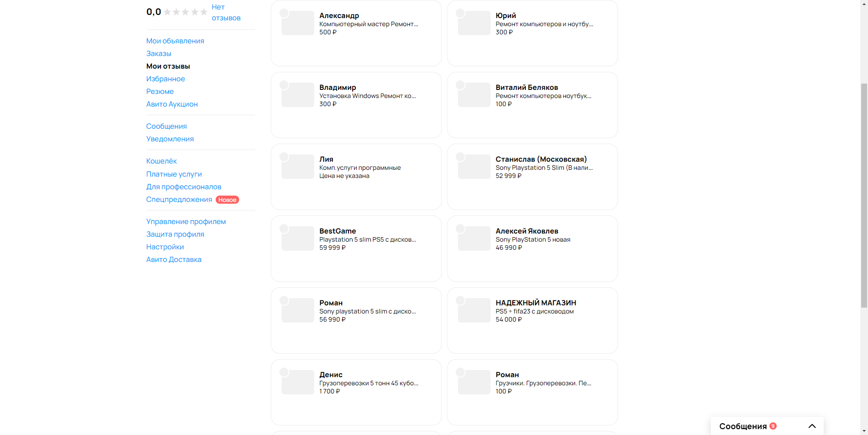Open НАДЕЖНЫЙ МАГАЗИН listing thumbnail
This screenshot has width=868, height=435.
474,310
